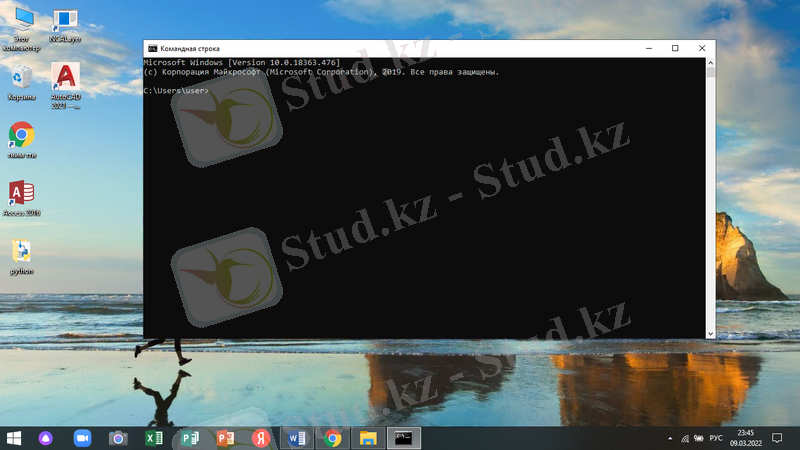
Task: Open File Explorer from the taskbar
Action: point(368,438)
